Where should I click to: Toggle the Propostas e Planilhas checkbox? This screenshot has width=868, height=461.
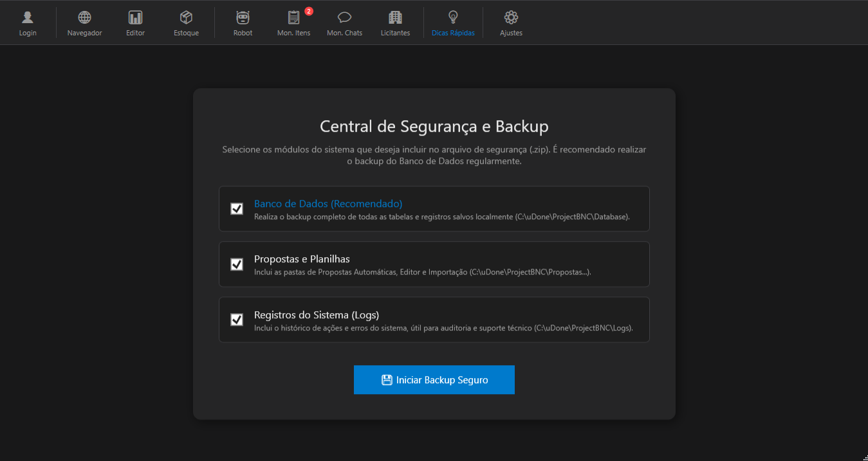[x=237, y=264]
